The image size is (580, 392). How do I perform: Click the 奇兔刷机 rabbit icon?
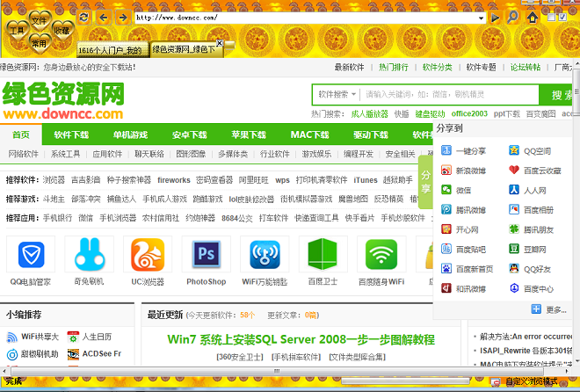pos(89,254)
